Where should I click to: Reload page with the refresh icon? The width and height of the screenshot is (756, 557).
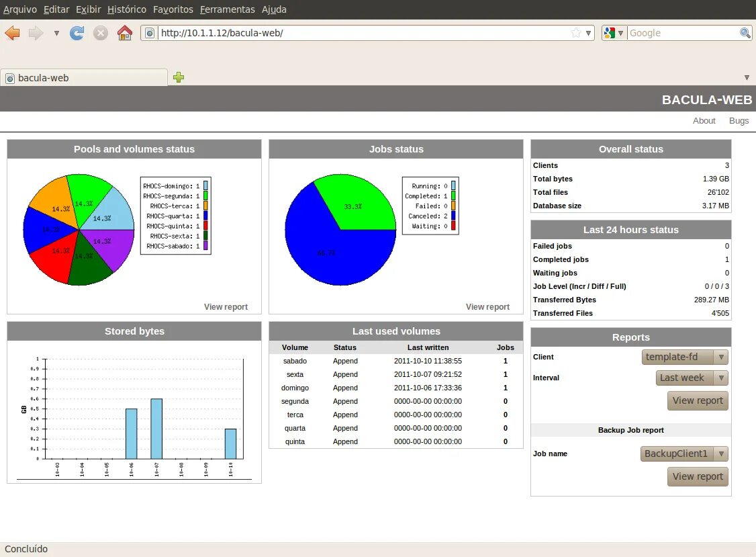point(77,33)
